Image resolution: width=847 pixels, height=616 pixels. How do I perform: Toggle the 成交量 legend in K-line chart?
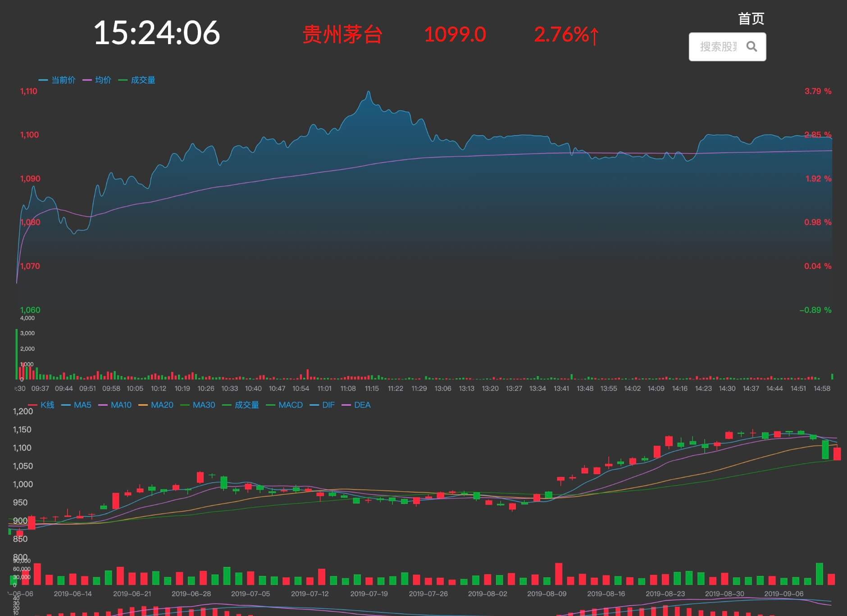click(x=241, y=405)
